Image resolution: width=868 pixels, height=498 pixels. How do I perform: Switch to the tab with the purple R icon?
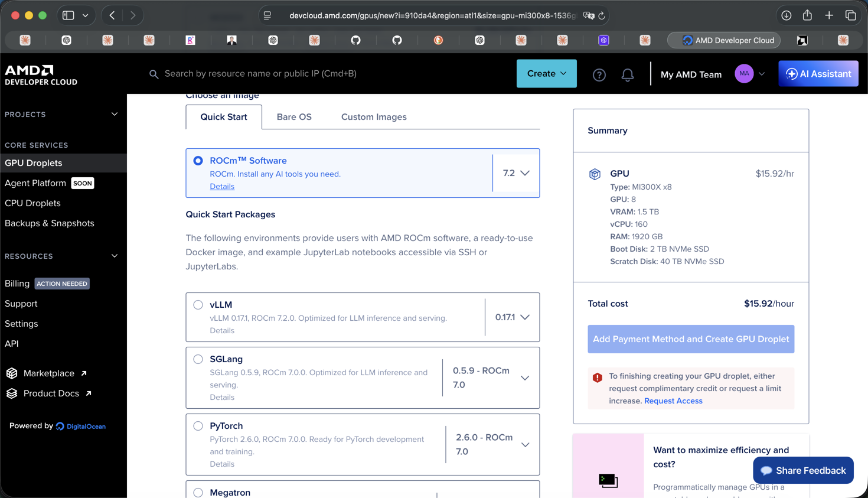click(190, 40)
